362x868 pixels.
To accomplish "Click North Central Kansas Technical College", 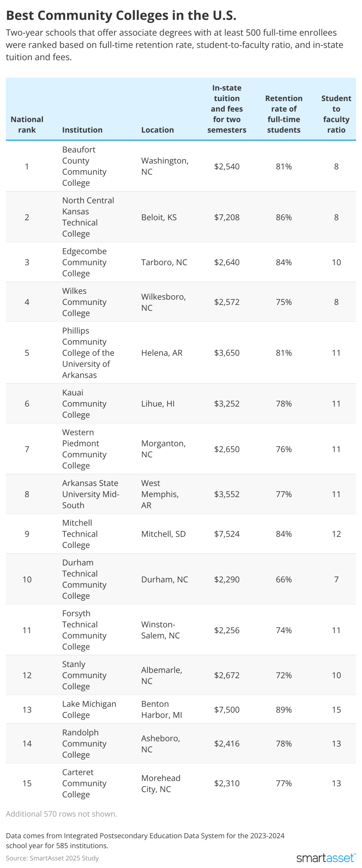I will point(88,217).
